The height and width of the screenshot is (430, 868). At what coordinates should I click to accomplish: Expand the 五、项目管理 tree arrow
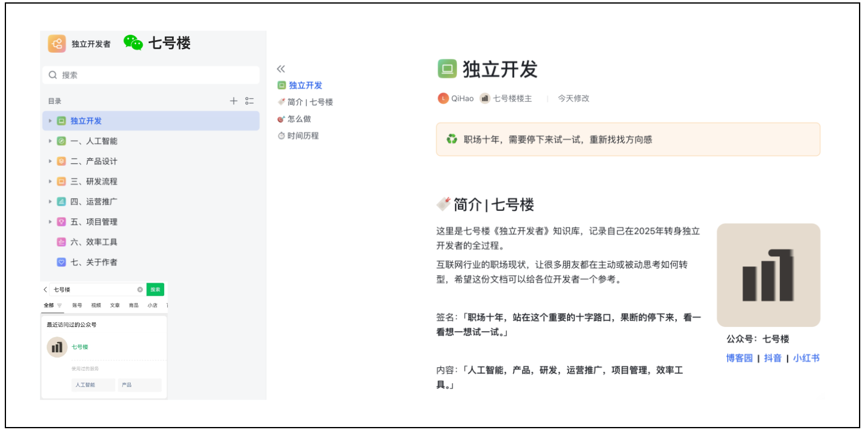[50, 222]
